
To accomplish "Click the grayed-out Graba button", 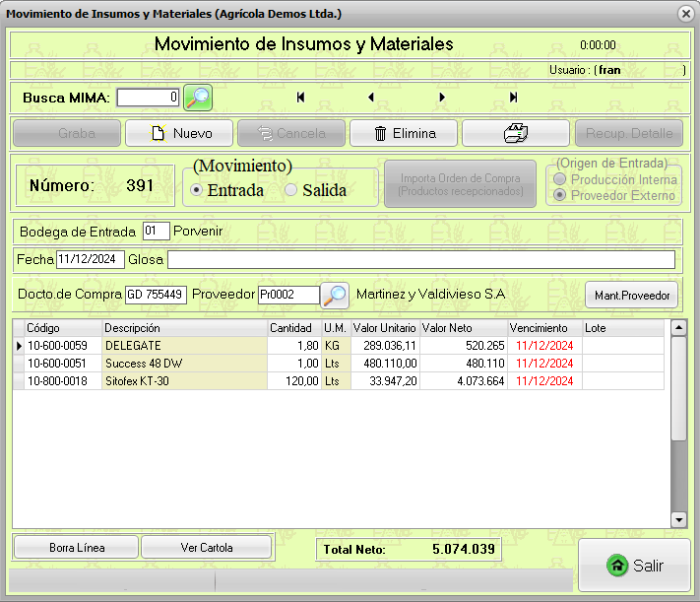I will (x=67, y=133).
